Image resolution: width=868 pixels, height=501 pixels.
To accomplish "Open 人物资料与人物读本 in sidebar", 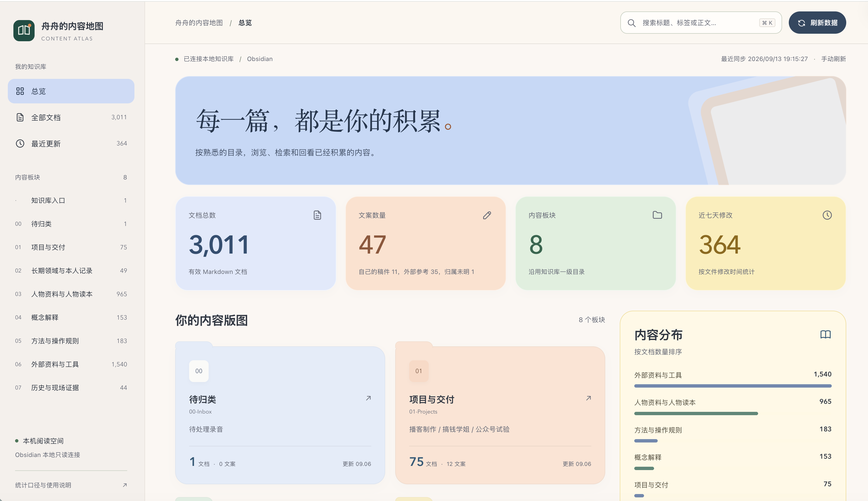I will pyautogui.click(x=71, y=294).
